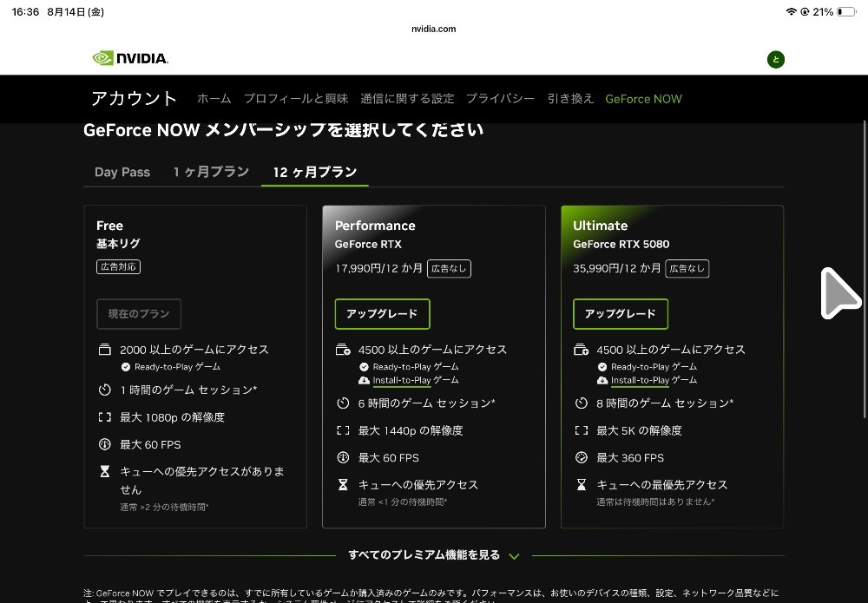The height and width of the screenshot is (603, 868).
Task: Open 通信に関する設定 menu item
Action: pos(407,98)
